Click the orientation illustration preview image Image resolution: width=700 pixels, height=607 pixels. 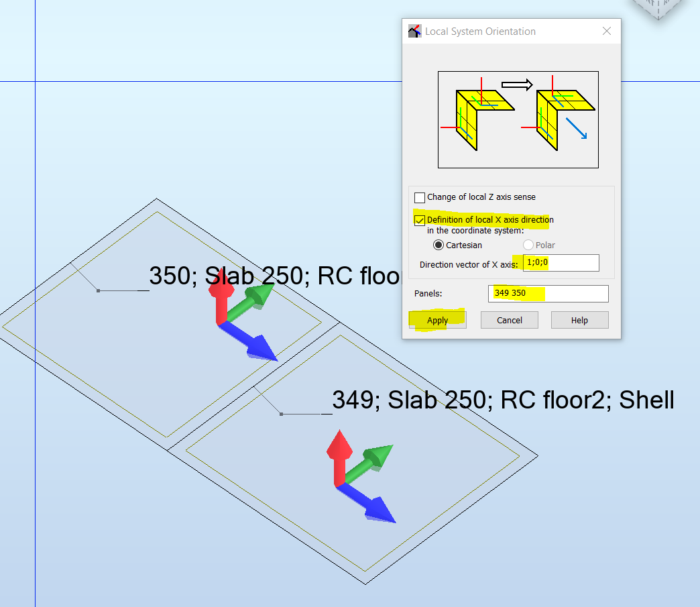[x=518, y=119]
